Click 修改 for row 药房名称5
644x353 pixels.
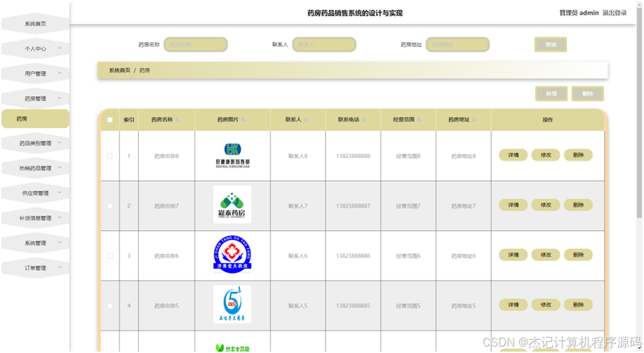click(545, 305)
